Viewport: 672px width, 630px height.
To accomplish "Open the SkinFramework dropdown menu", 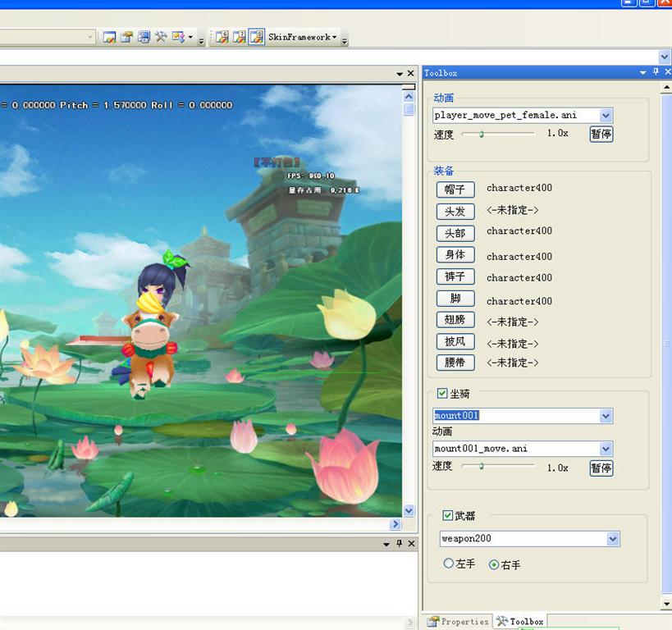I will 302,37.
